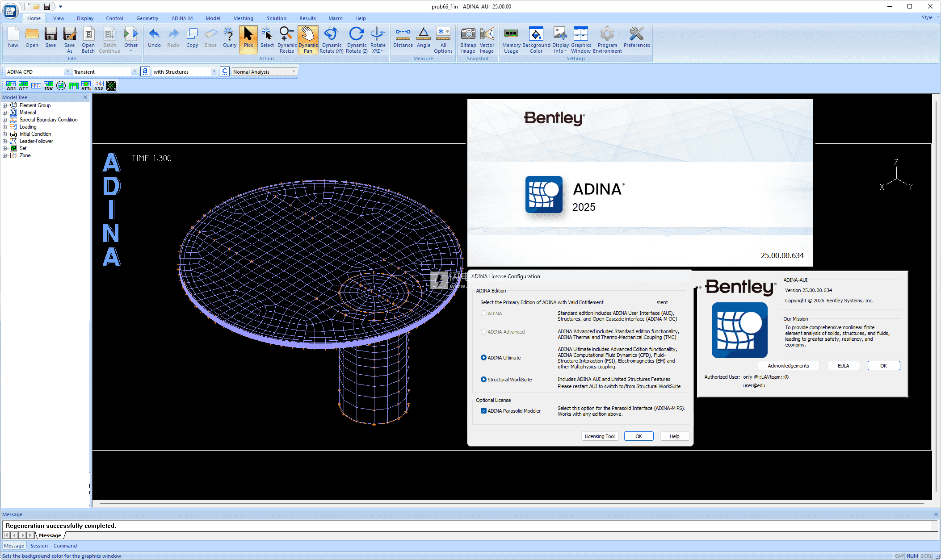
Task: Select the Special Boundary Condition tree item
Action: coord(48,120)
